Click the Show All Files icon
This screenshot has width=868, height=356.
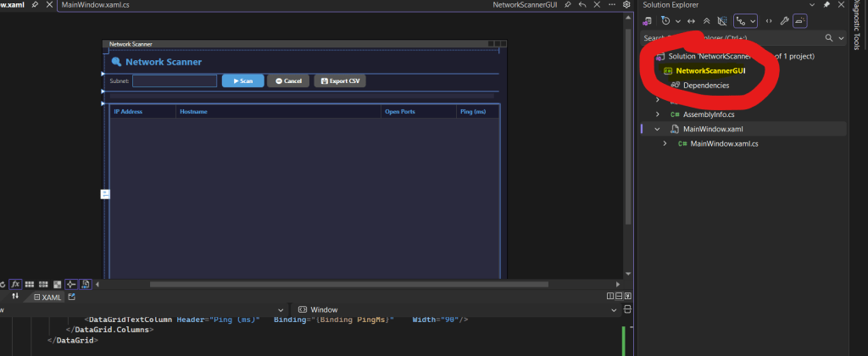coord(722,20)
